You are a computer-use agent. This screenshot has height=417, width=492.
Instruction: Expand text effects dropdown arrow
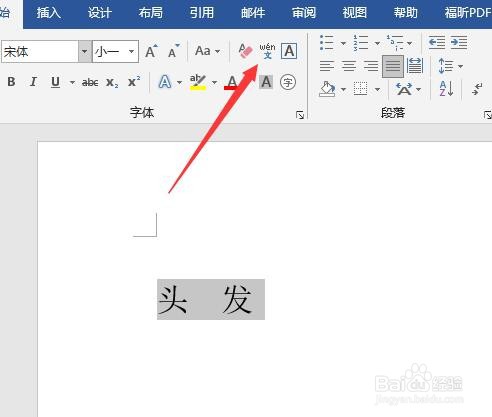tap(179, 82)
